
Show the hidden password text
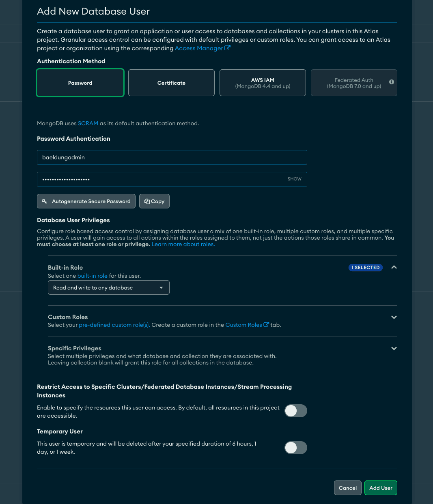[295, 179]
